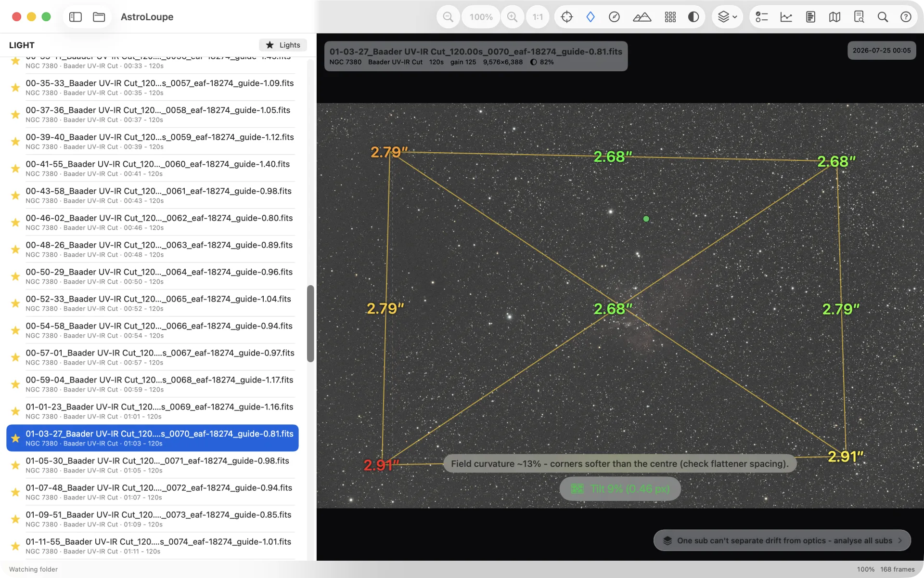Viewport: 924px width, 578px height.
Task: Select file 00-54-58 frame 0066
Action: [152, 330]
